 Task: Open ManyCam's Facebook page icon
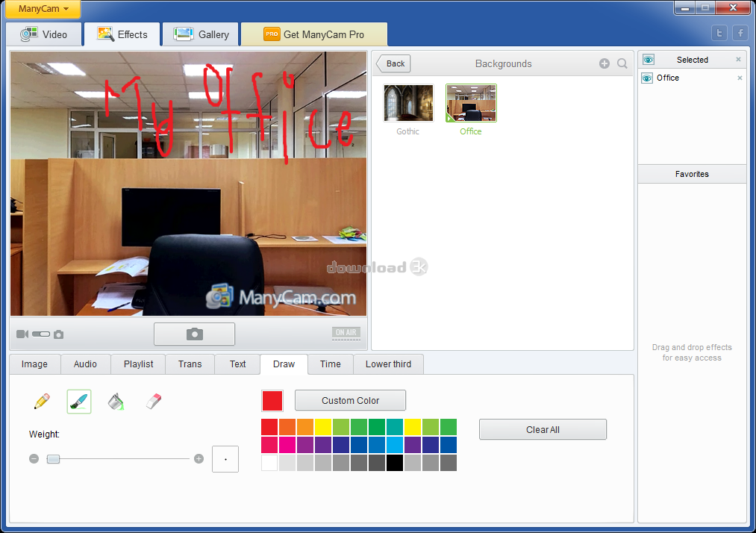click(x=740, y=33)
